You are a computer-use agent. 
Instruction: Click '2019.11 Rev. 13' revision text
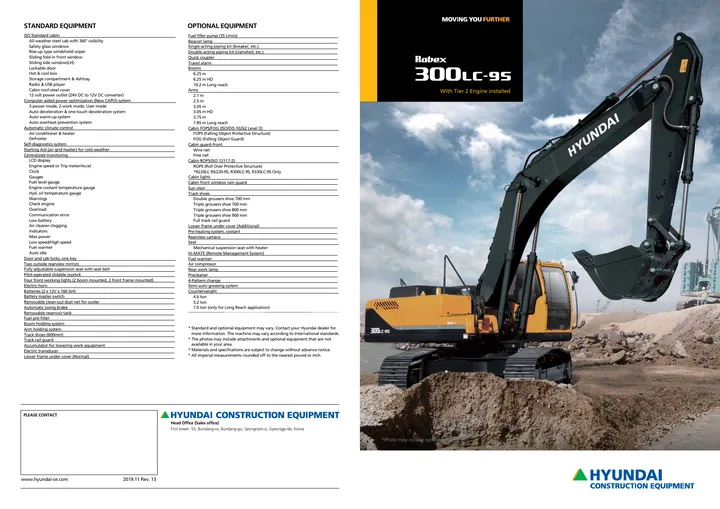click(x=140, y=479)
